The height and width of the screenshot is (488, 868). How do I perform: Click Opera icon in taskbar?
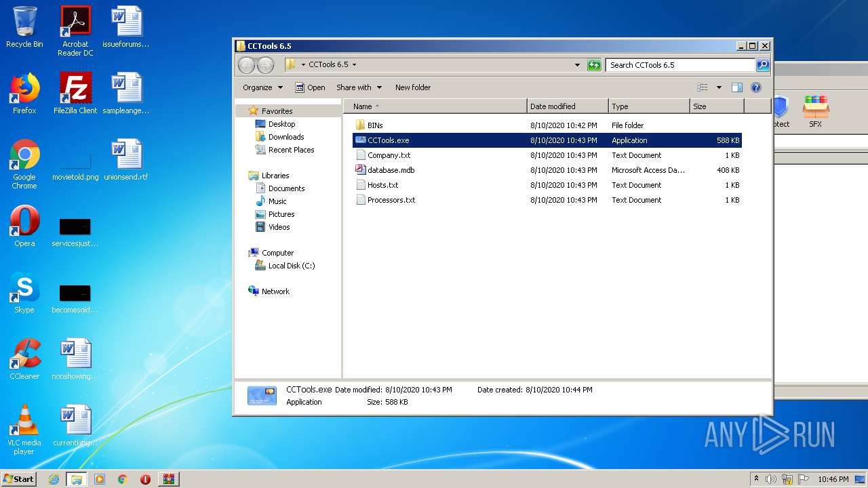pyautogui.click(x=145, y=479)
